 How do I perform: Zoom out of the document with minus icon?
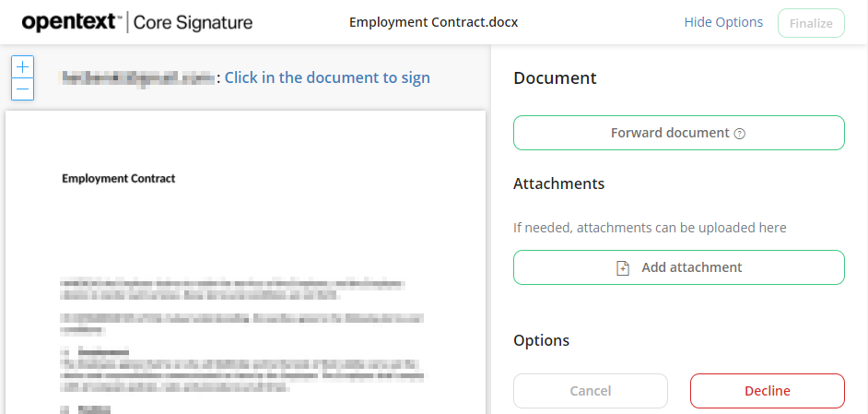pyautogui.click(x=22, y=89)
